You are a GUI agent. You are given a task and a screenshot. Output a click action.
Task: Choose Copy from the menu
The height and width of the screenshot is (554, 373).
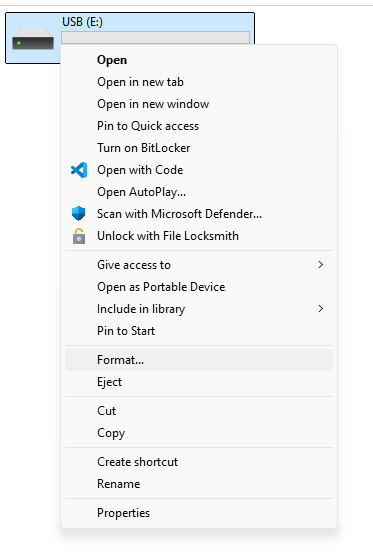(199, 433)
